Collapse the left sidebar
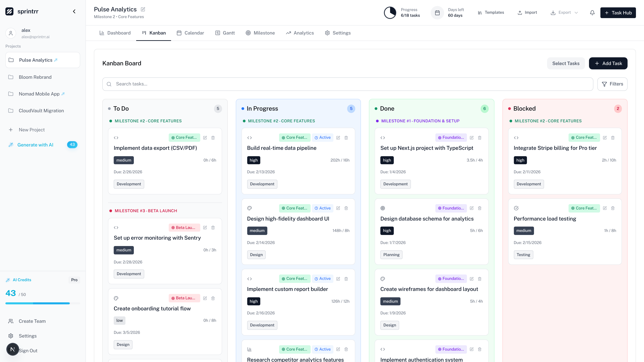Image resolution: width=644 pixels, height=362 pixels. click(x=74, y=11)
